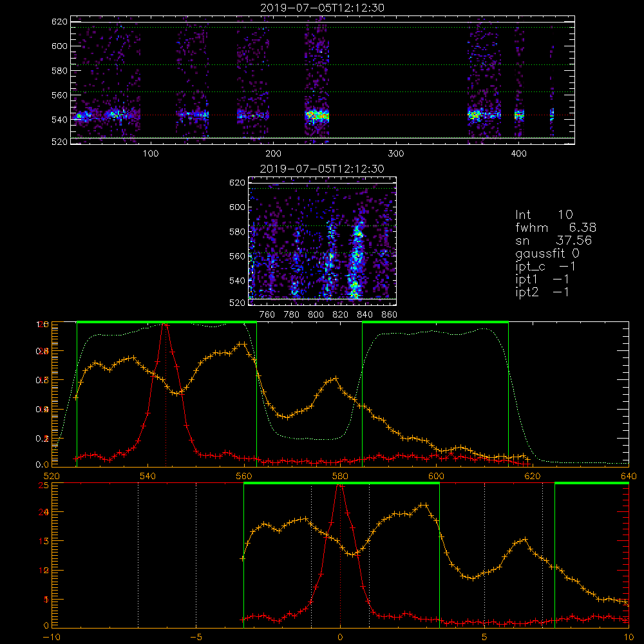Click the 640 x-axis label of the profile plot
Screen dimensions: 644x644
click(x=629, y=476)
